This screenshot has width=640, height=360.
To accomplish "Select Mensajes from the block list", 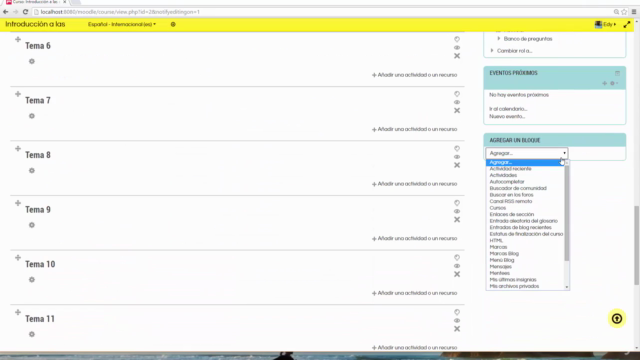I will pyautogui.click(x=500, y=267).
